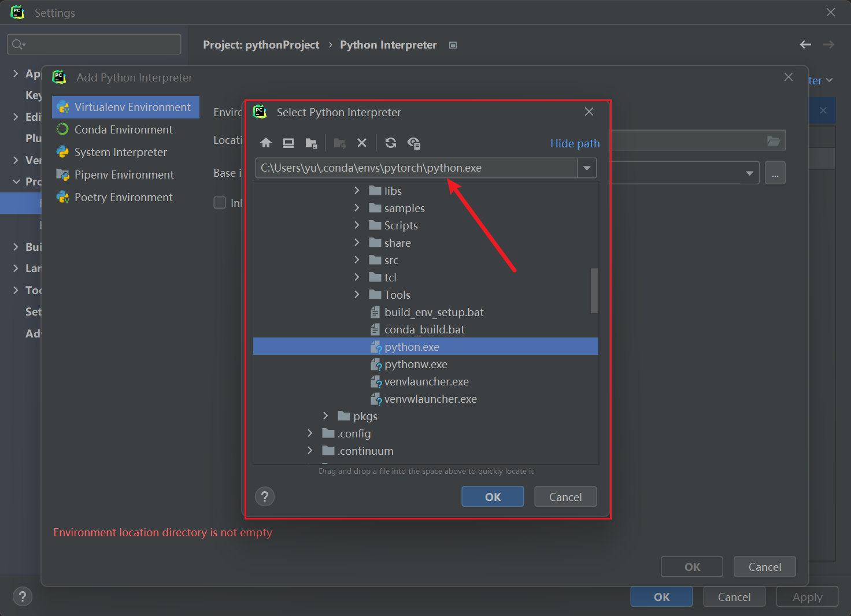Expand the pkgs folder node
Image resolution: width=851 pixels, height=616 pixels.
click(325, 415)
